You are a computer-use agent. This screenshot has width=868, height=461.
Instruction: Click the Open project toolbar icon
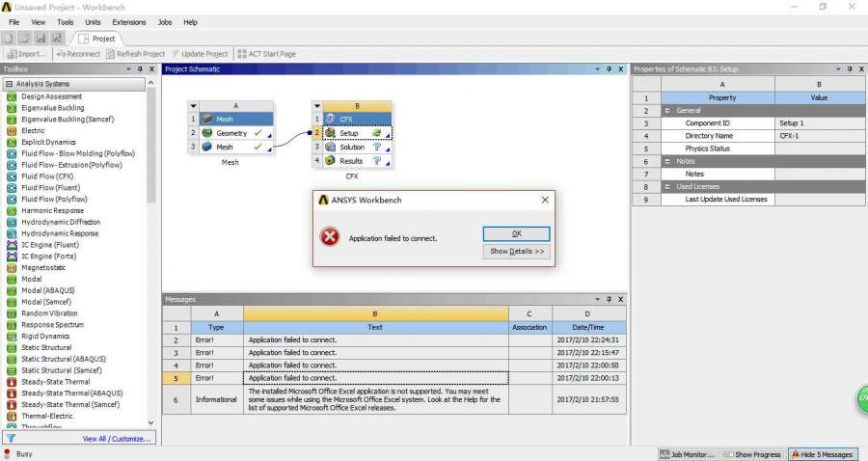point(24,39)
